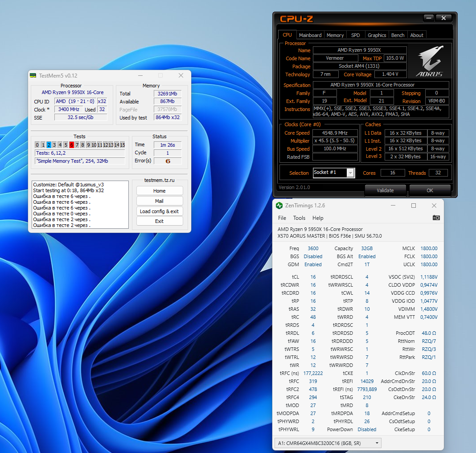Click the PowerDown Disabled value
Viewport: 476px width, 453px height.
[367, 429]
